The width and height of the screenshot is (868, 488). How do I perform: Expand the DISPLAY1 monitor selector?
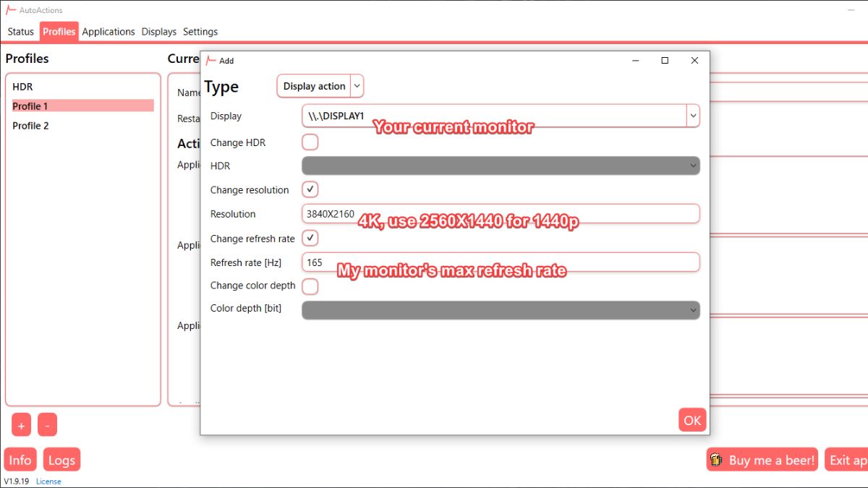693,115
